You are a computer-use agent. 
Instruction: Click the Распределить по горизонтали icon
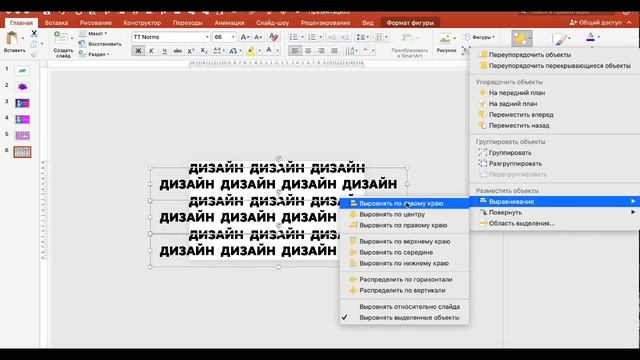pyautogui.click(x=353, y=280)
